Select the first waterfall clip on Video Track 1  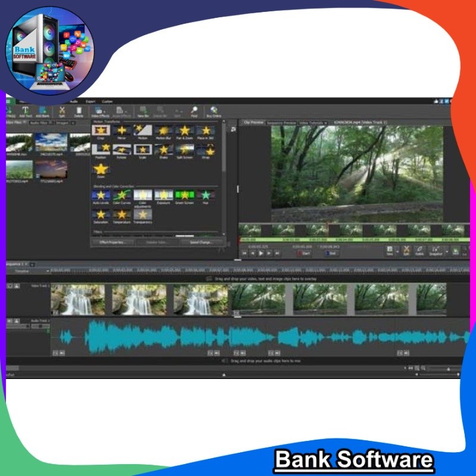point(78,299)
